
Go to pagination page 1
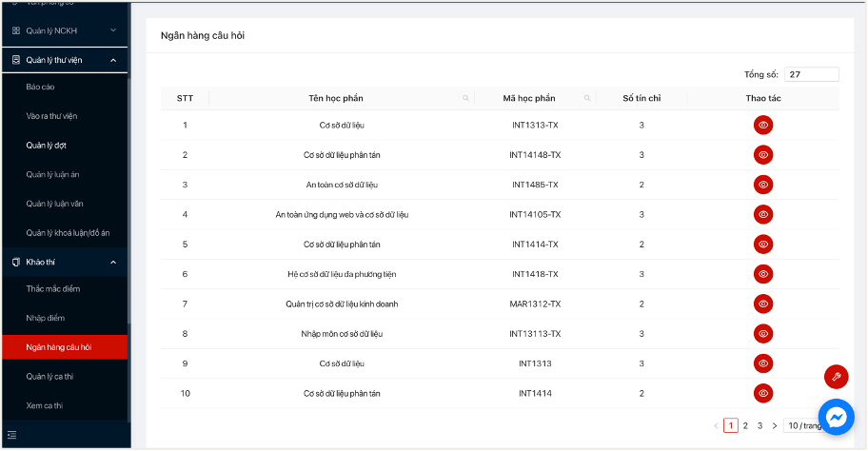click(731, 425)
